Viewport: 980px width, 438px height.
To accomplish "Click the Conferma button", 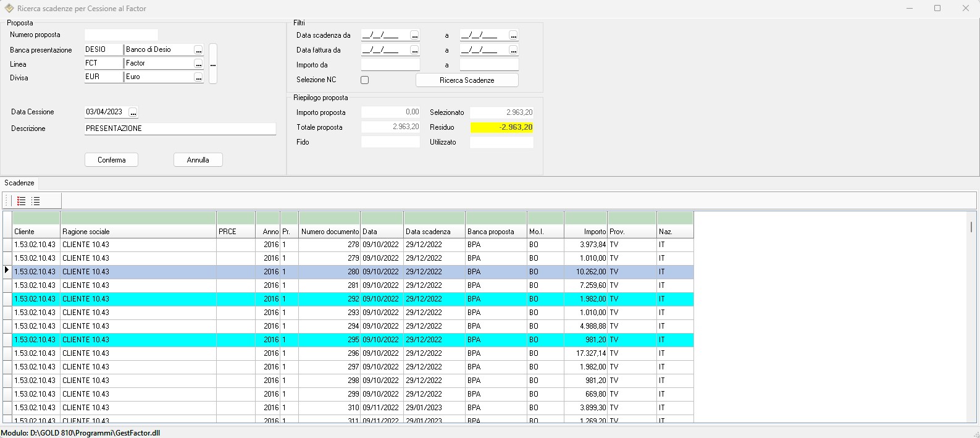I will pyautogui.click(x=111, y=160).
